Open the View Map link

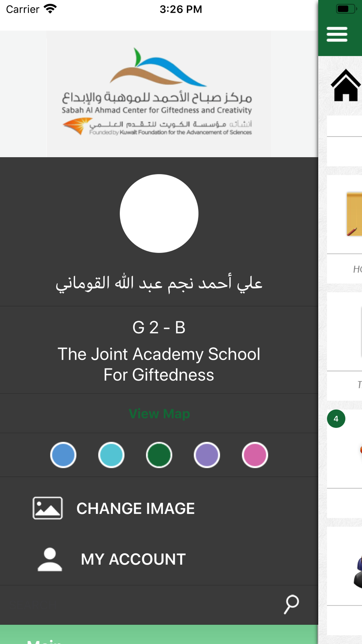click(159, 414)
